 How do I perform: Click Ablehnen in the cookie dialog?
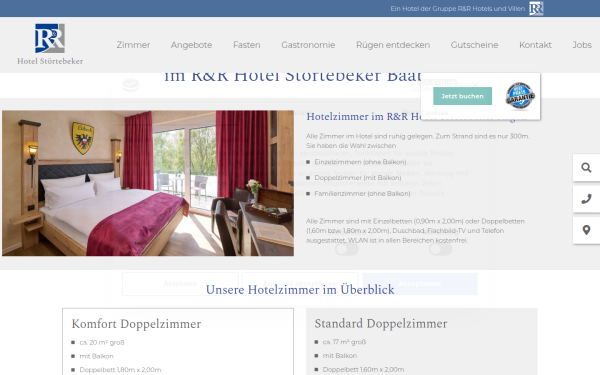pyautogui.click(x=180, y=284)
